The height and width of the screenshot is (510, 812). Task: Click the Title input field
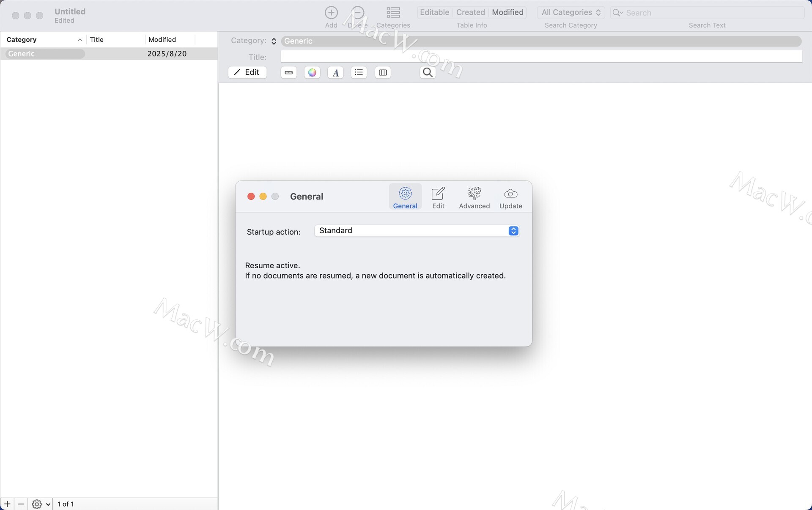pyautogui.click(x=542, y=57)
